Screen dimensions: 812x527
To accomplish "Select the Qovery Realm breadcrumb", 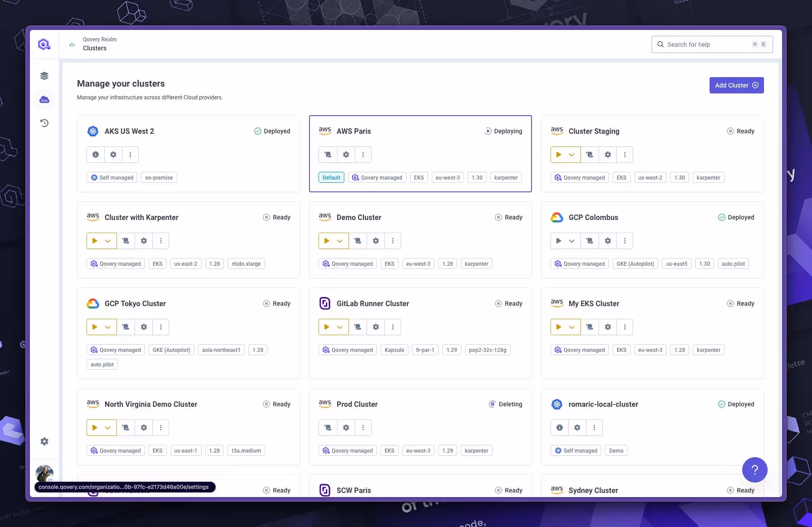I will click(99, 39).
